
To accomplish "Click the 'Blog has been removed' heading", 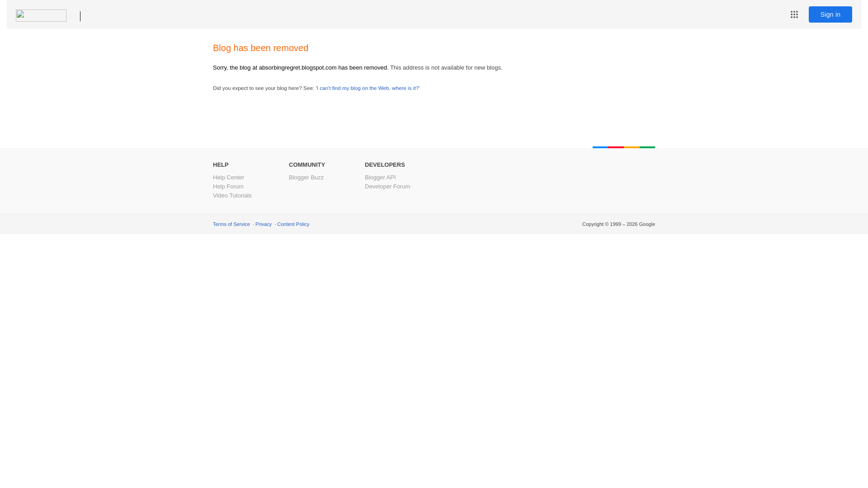I will (260, 48).
